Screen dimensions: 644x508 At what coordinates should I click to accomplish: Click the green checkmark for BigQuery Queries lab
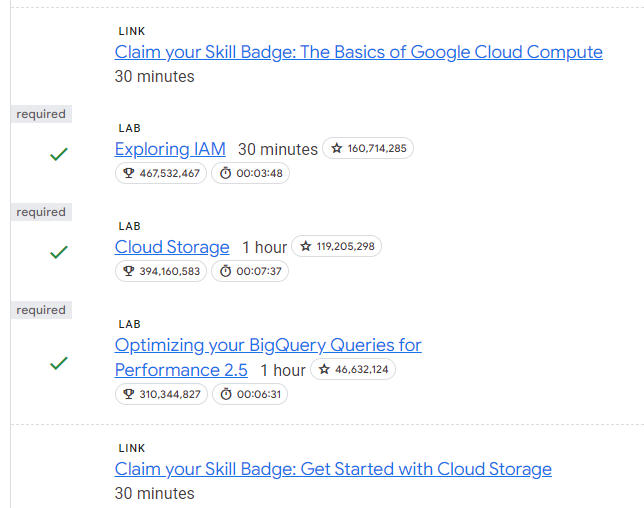59,363
